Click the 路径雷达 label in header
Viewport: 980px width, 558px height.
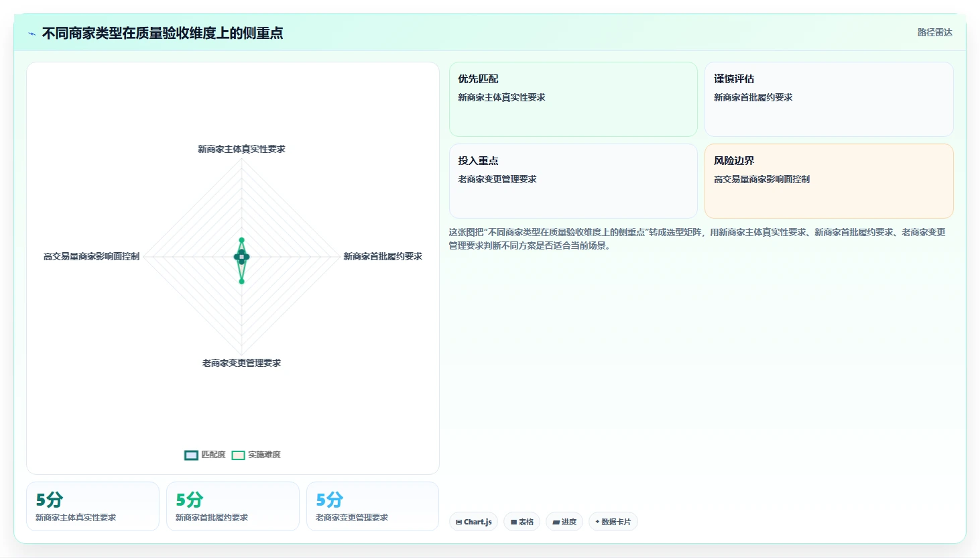(934, 32)
